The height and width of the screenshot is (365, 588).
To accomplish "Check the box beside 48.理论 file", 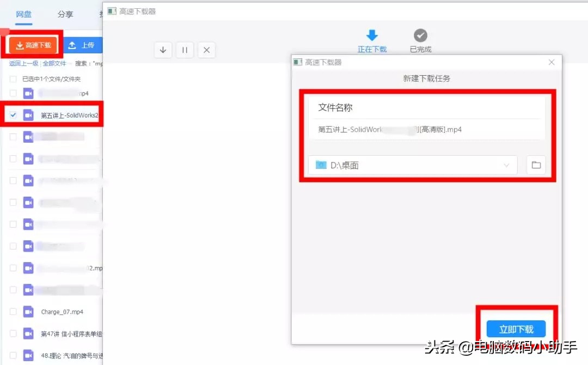I will pyautogui.click(x=12, y=355).
